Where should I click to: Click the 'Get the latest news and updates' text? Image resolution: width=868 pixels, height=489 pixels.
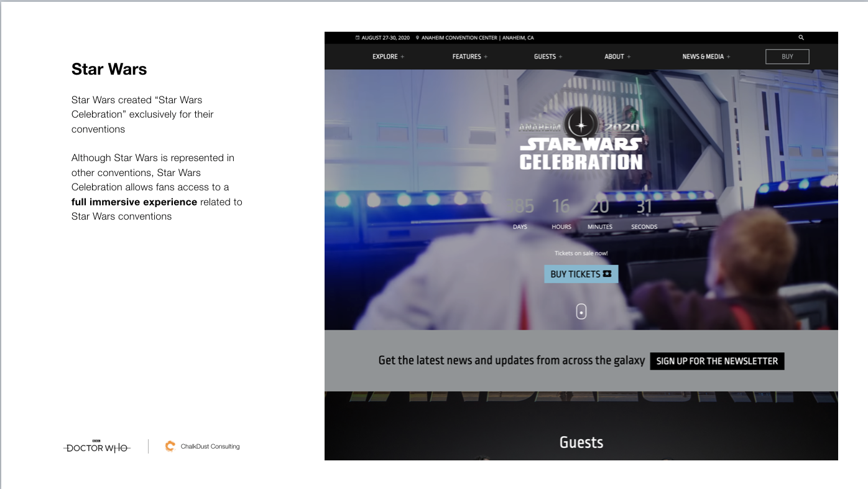[511, 361]
